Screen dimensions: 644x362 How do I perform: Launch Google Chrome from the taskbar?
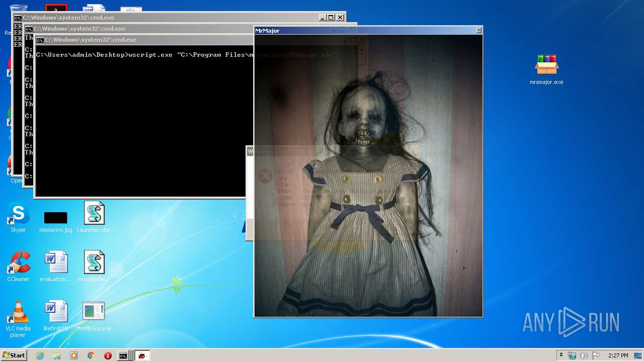click(91, 355)
